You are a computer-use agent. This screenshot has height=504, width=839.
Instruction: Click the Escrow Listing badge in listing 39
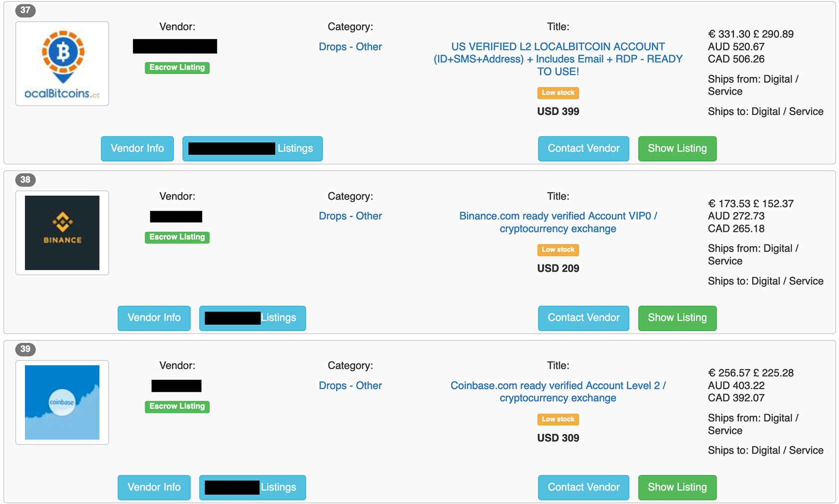177,406
